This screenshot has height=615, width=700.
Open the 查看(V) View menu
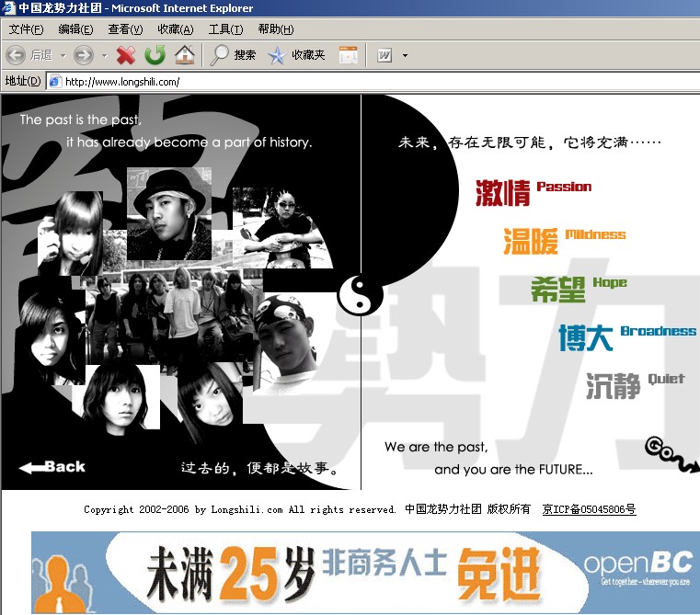(125, 29)
